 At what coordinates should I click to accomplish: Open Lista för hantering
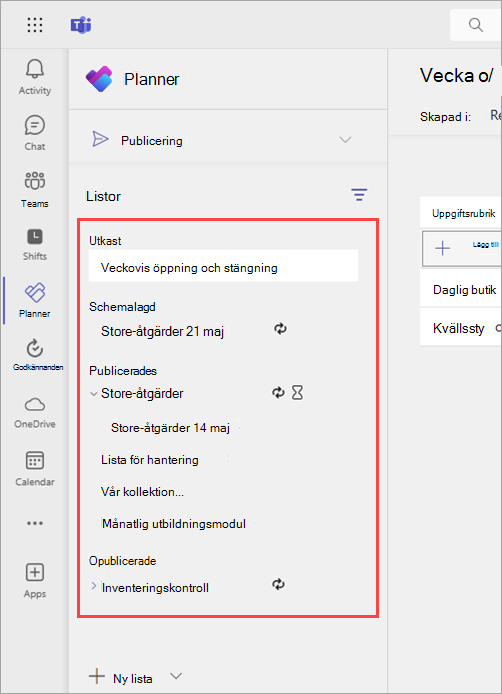pyautogui.click(x=150, y=460)
